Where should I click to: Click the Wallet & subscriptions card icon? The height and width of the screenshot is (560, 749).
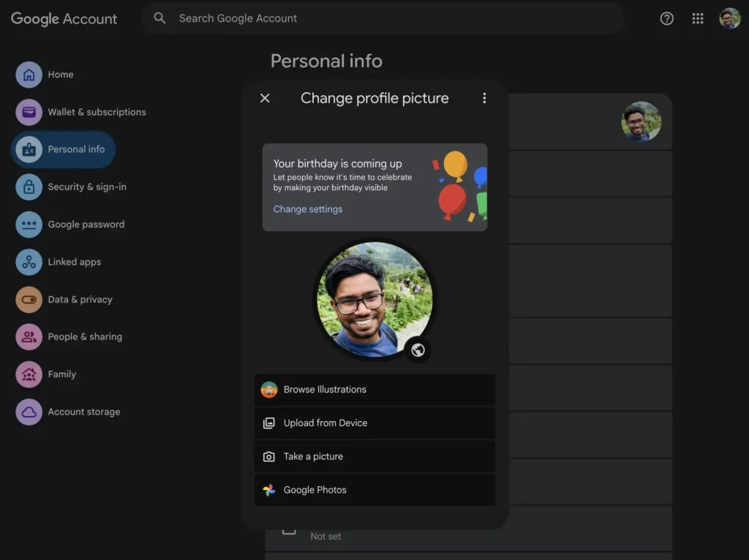(29, 112)
